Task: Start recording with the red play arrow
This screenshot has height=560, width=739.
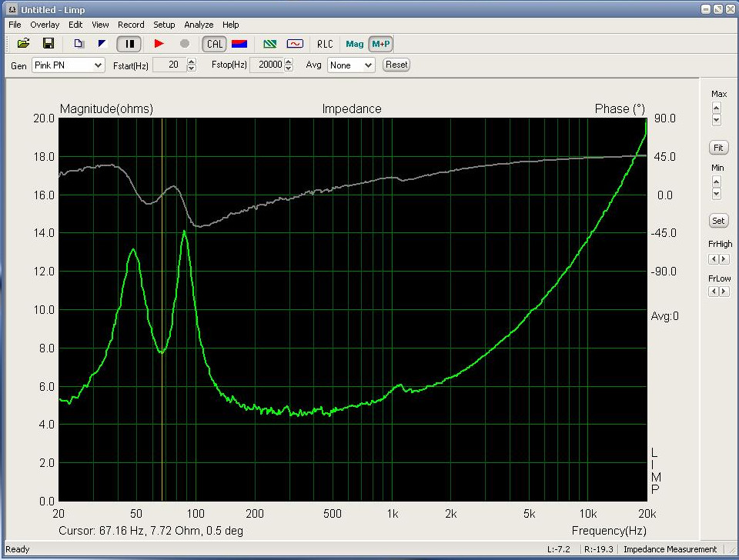Action: [159, 44]
